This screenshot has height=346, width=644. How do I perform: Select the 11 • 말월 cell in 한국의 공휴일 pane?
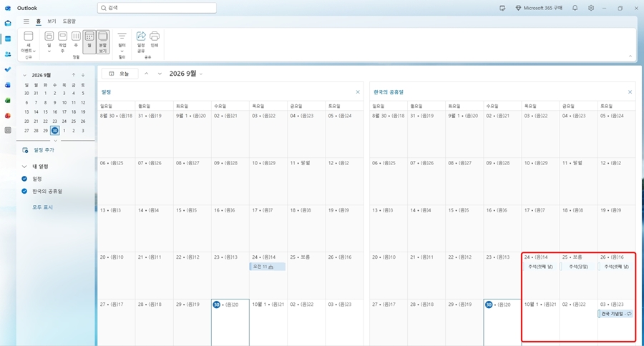pyautogui.click(x=578, y=181)
